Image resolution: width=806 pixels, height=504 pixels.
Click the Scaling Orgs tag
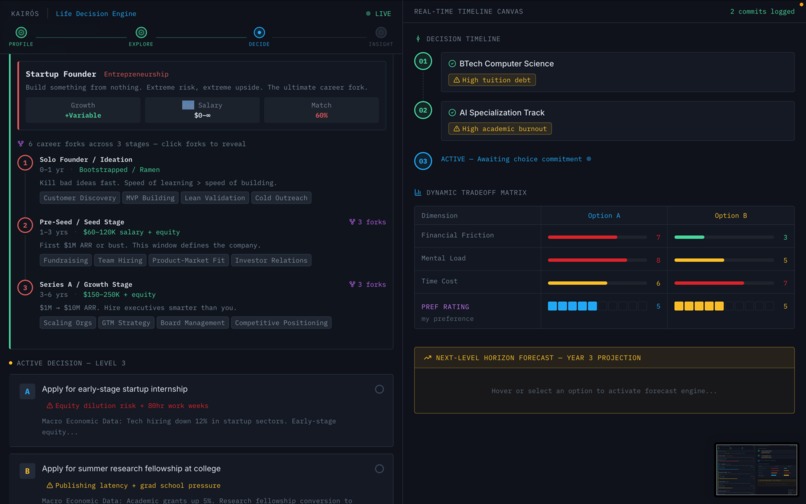coord(67,323)
